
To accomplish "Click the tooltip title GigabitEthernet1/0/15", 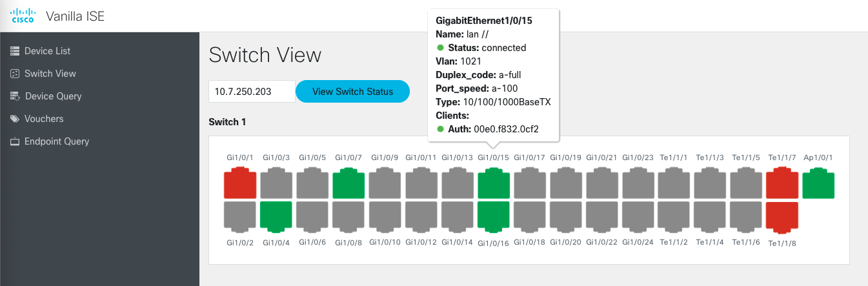I will click(x=484, y=21).
